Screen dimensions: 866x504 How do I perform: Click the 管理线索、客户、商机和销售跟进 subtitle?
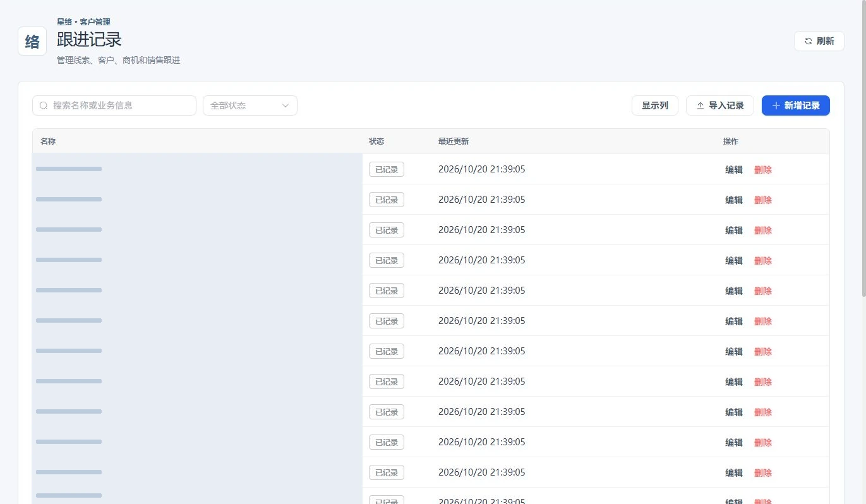(119, 61)
